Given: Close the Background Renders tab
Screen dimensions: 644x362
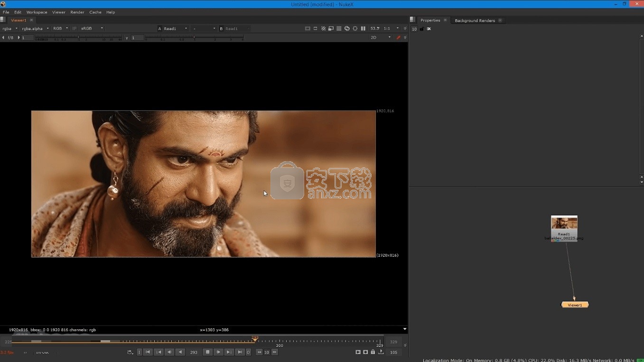Looking at the screenshot, I should (500, 20).
